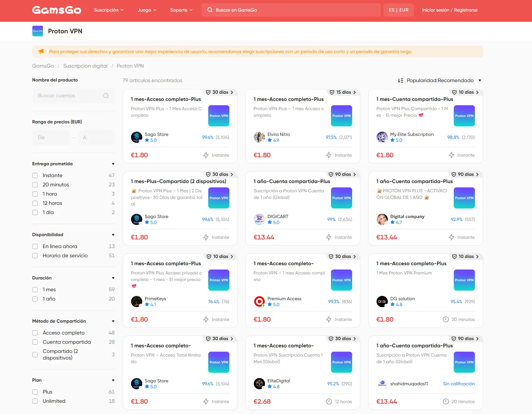Screen dimensions: 532x414
Task: Open the ES | EUR language selector
Action: pyautogui.click(x=398, y=10)
